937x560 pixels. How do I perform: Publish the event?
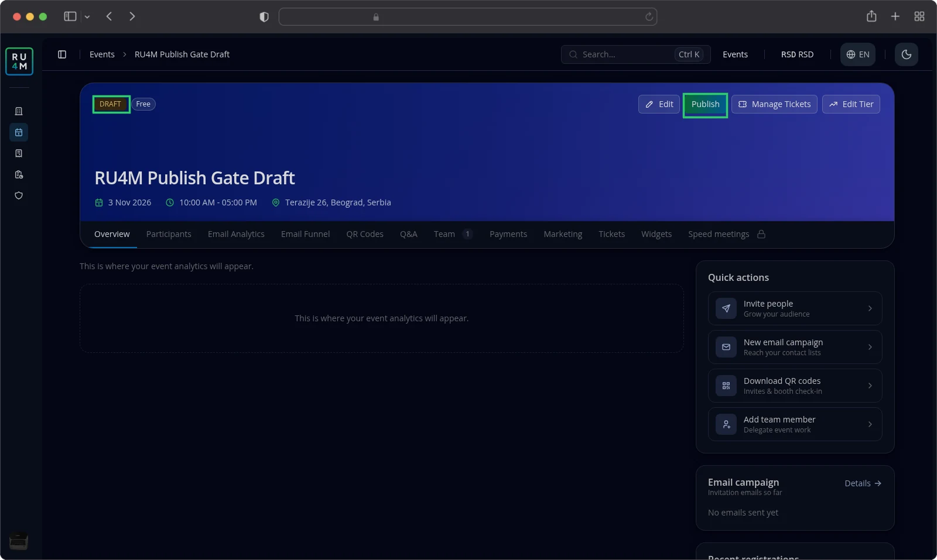pos(705,104)
